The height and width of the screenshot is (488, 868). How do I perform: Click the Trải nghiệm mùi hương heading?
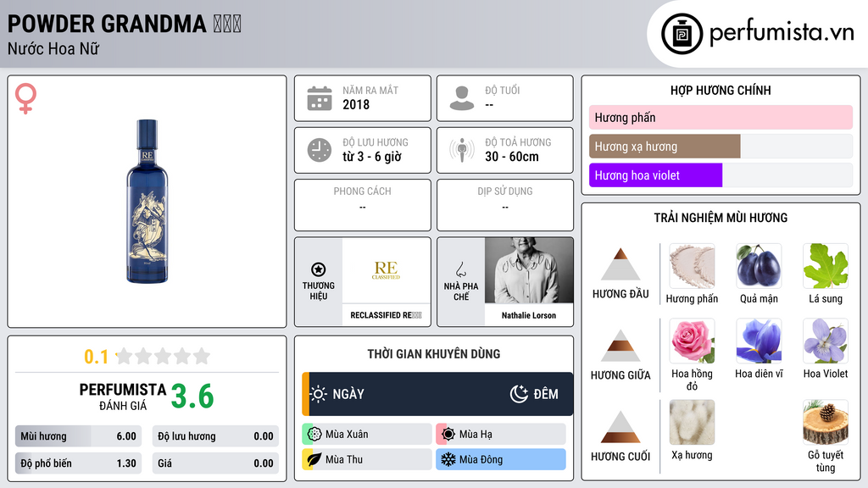pos(721,218)
